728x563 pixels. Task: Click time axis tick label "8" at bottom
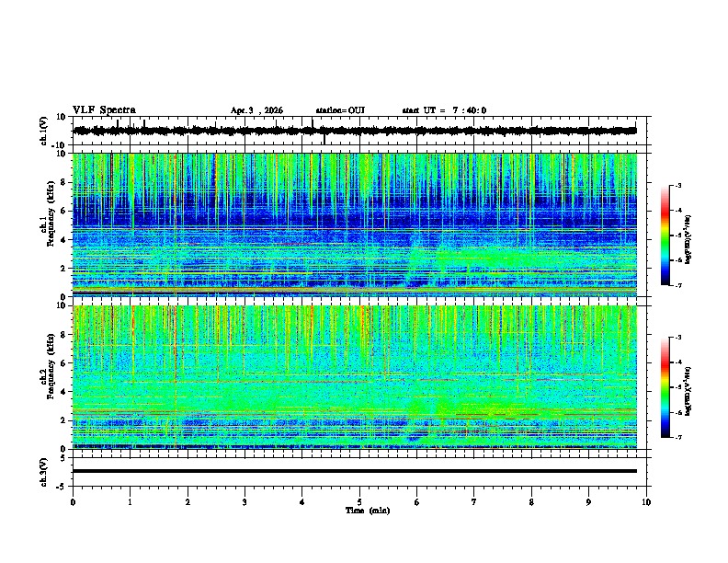(531, 502)
